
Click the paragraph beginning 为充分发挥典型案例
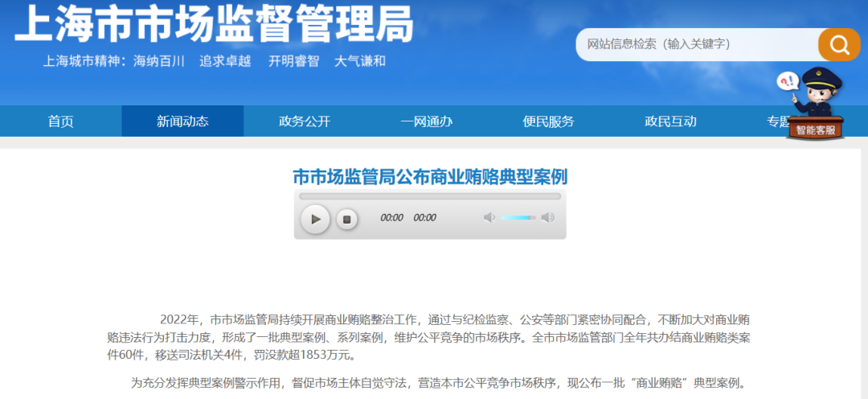click(439, 383)
